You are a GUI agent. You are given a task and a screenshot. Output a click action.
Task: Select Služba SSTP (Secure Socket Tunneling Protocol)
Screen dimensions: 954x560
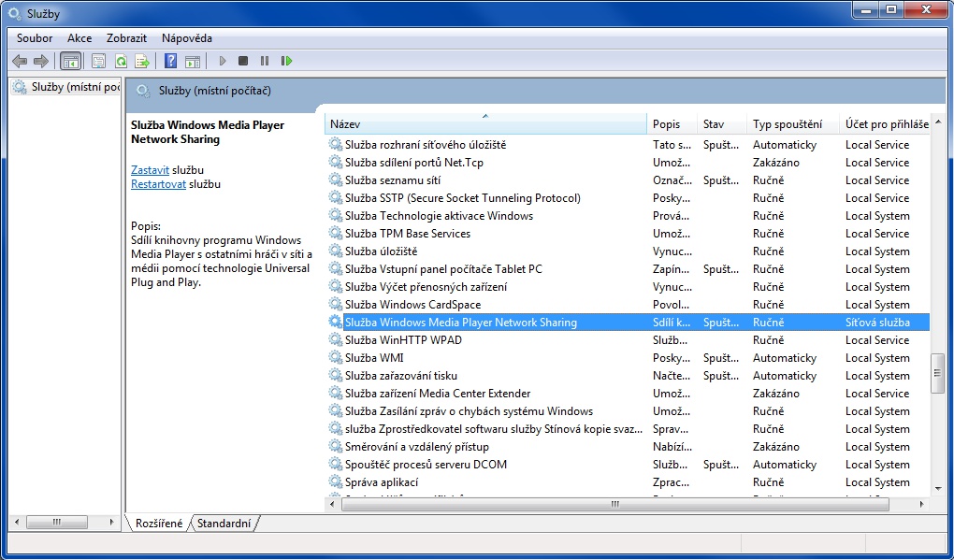click(x=628, y=197)
